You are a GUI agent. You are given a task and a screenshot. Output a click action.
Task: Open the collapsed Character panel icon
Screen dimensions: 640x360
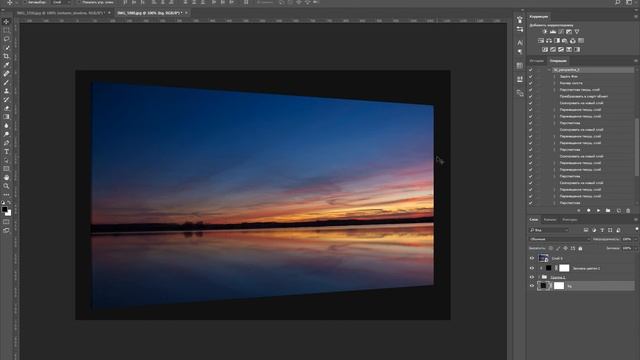click(520, 42)
